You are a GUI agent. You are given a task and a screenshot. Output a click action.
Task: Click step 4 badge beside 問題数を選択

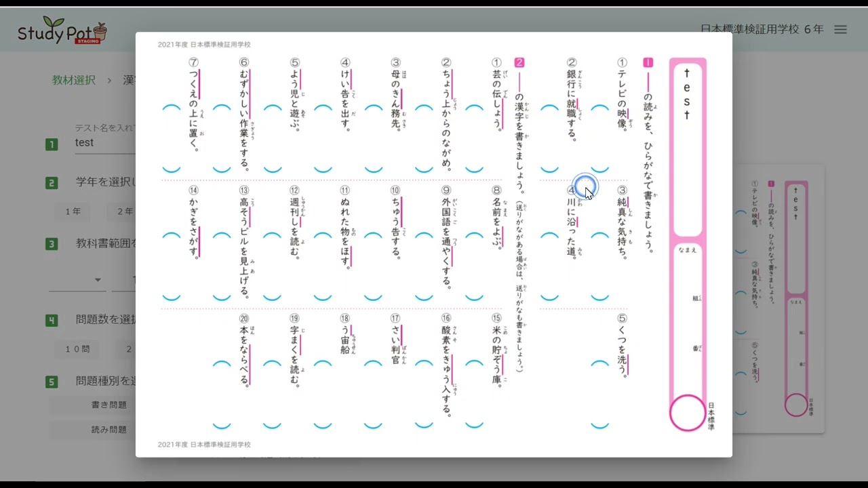coord(52,320)
